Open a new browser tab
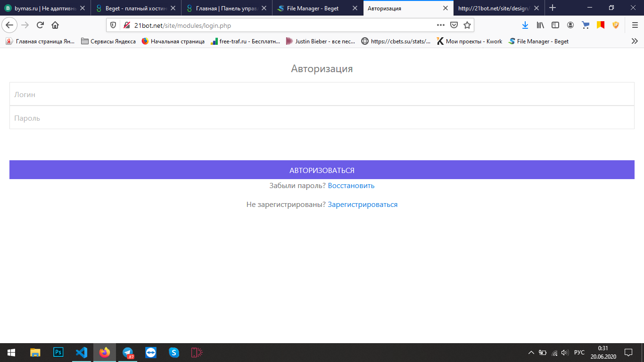 coord(553,8)
